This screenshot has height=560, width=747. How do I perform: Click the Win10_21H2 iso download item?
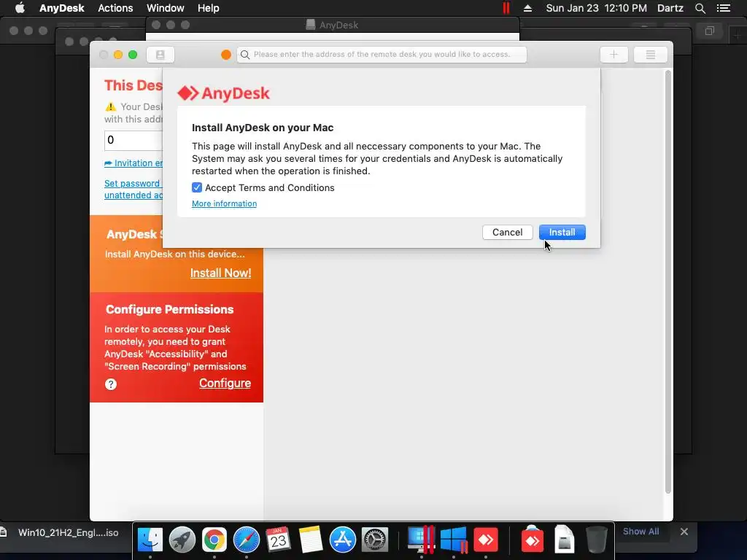[x=68, y=532]
